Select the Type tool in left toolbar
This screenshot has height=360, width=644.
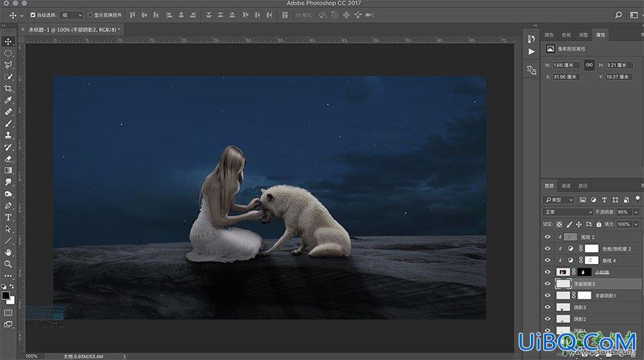point(8,217)
